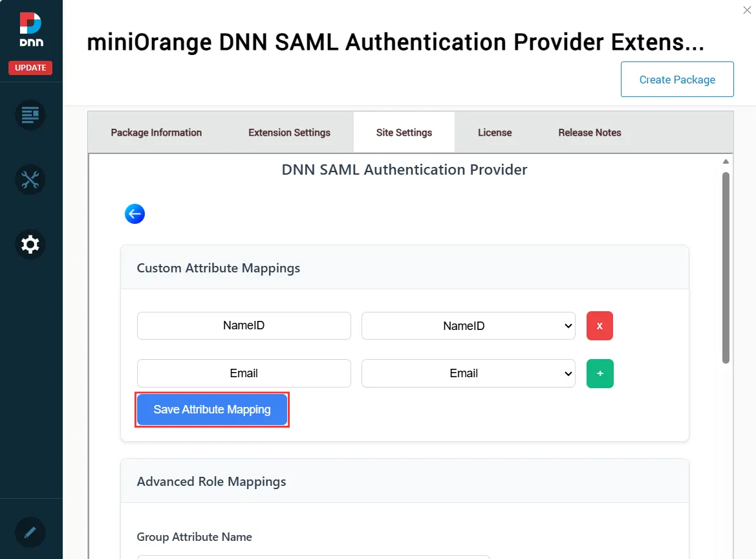Click the Advanced Role Mappings heading
This screenshot has width=756, height=559.
pyautogui.click(x=211, y=482)
